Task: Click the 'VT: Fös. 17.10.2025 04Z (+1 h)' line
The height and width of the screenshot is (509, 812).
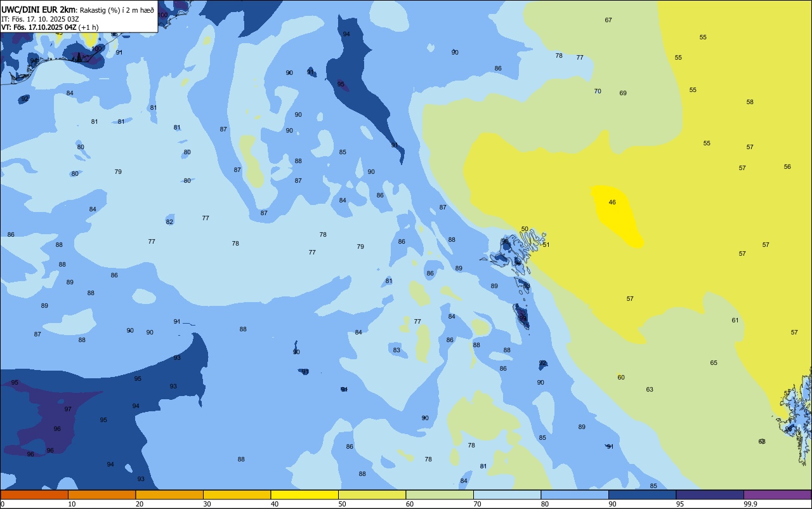Action: (49, 27)
